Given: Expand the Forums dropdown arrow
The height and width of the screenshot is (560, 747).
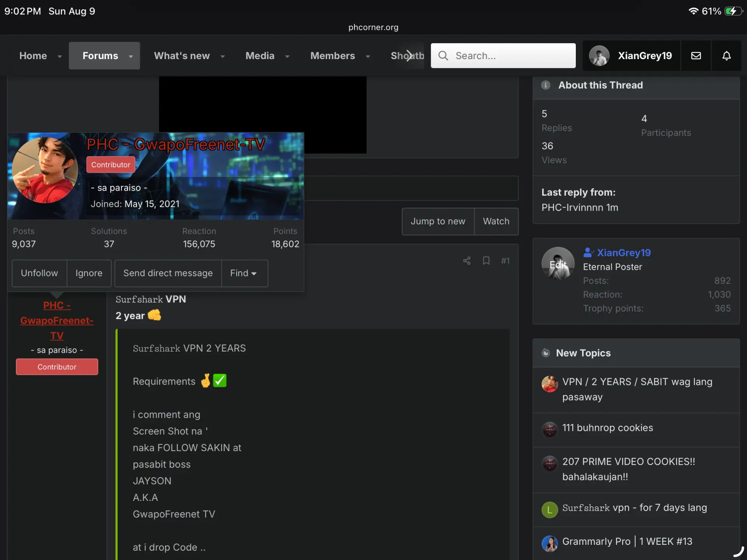Looking at the screenshot, I should click(x=131, y=56).
